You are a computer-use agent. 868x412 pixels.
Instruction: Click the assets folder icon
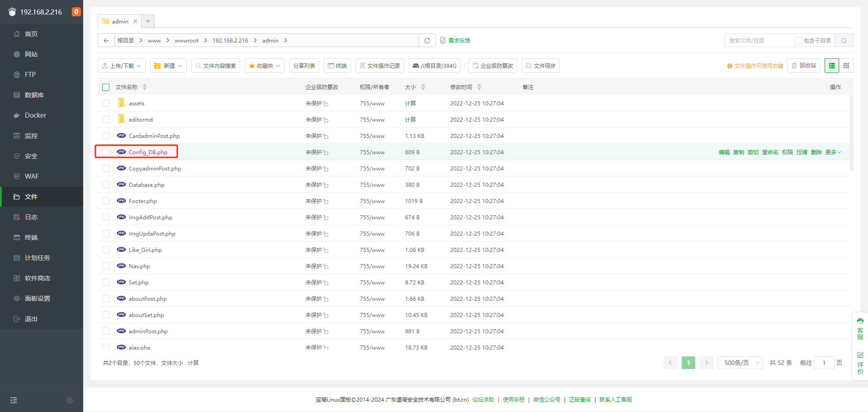pyautogui.click(x=121, y=103)
